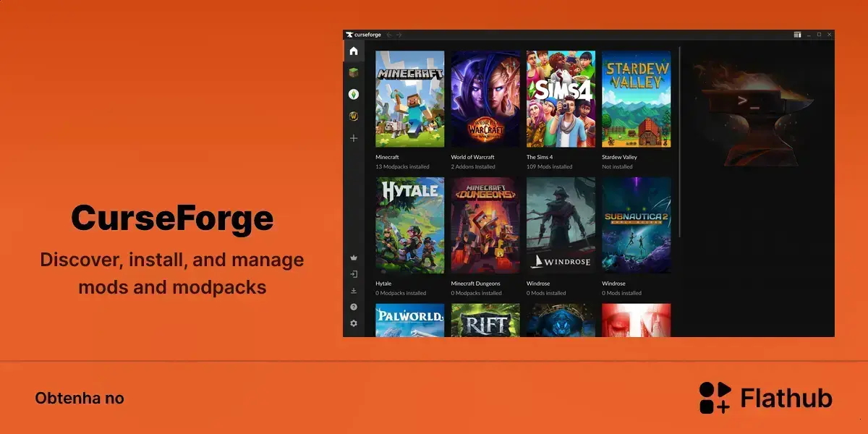Open the World of Warcraft game cover
Image resolution: width=868 pixels, height=434 pixels.
tap(485, 99)
